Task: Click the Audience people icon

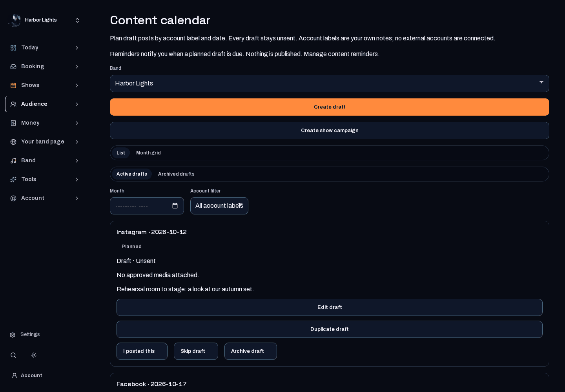Action: pos(13,104)
